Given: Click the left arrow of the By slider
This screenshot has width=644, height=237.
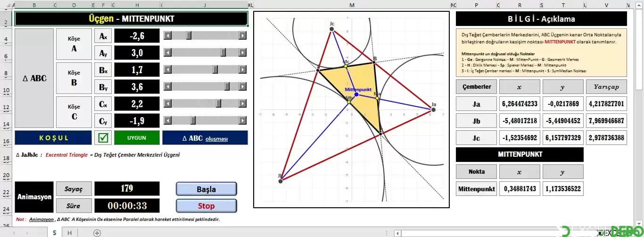Looking at the screenshot, I should (167, 86).
